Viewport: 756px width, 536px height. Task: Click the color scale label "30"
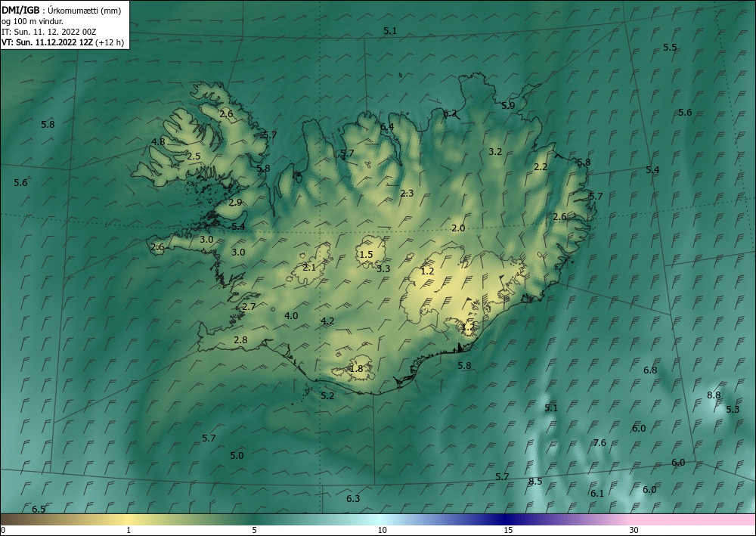[x=634, y=531]
